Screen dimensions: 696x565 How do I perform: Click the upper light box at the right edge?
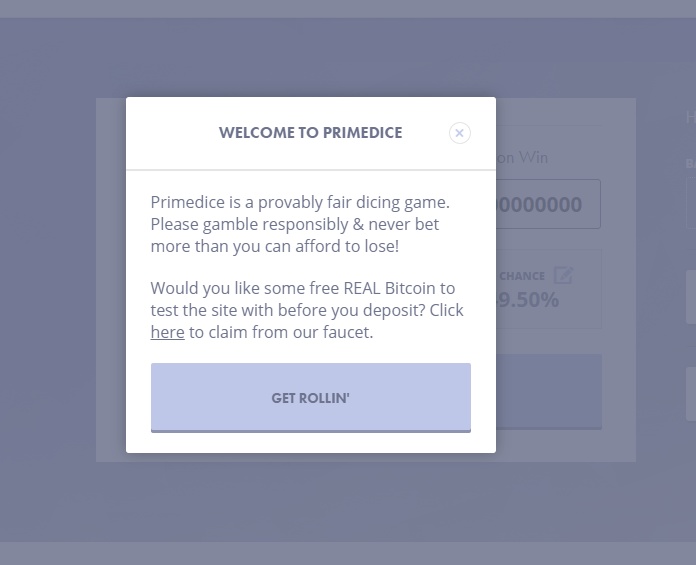tap(691, 297)
